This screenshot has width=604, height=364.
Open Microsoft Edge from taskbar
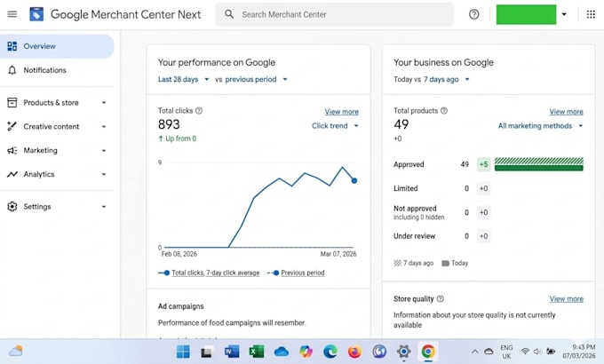(x=330, y=352)
